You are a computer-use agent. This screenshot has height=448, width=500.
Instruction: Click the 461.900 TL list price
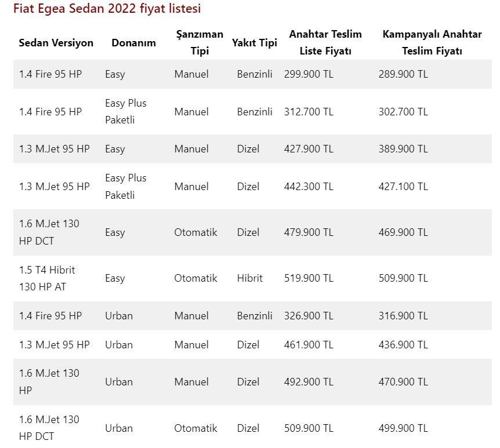point(309,345)
